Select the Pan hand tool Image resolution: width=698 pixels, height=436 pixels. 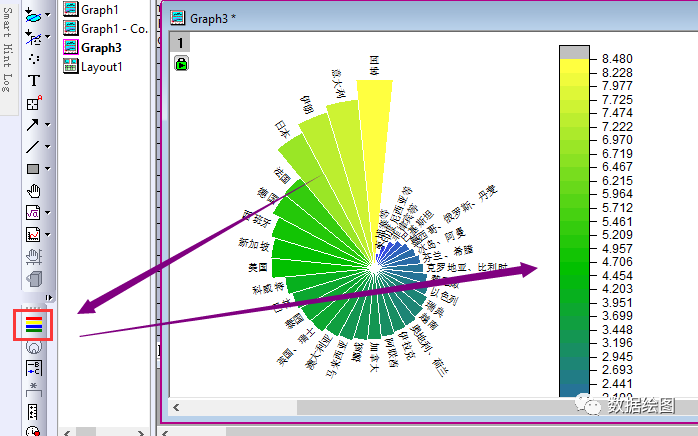(34, 191)
